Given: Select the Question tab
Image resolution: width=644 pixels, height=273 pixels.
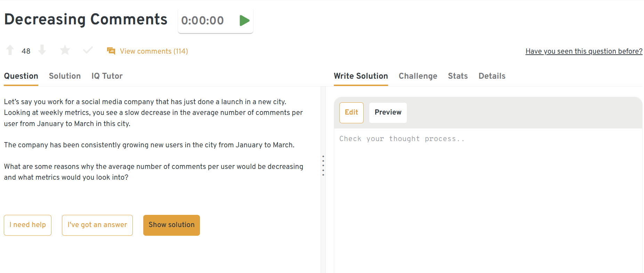Looking at the screenshot, I should click(x=21, y=76).
